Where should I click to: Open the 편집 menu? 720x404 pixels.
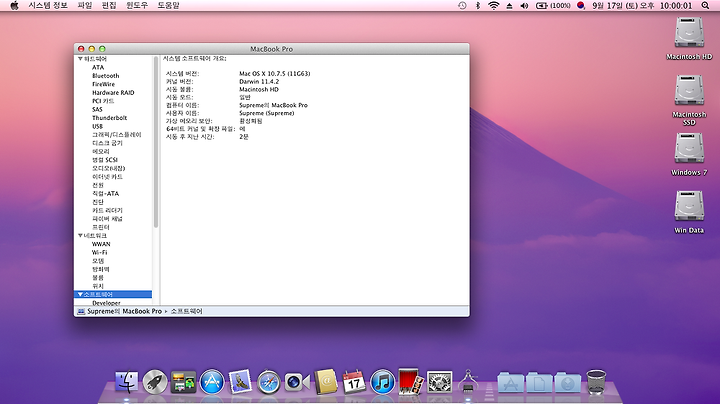point(109,6)
